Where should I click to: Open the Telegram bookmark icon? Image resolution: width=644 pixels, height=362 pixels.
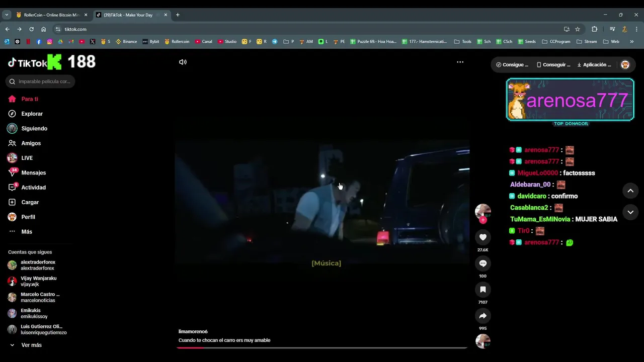tap(275, 42)
